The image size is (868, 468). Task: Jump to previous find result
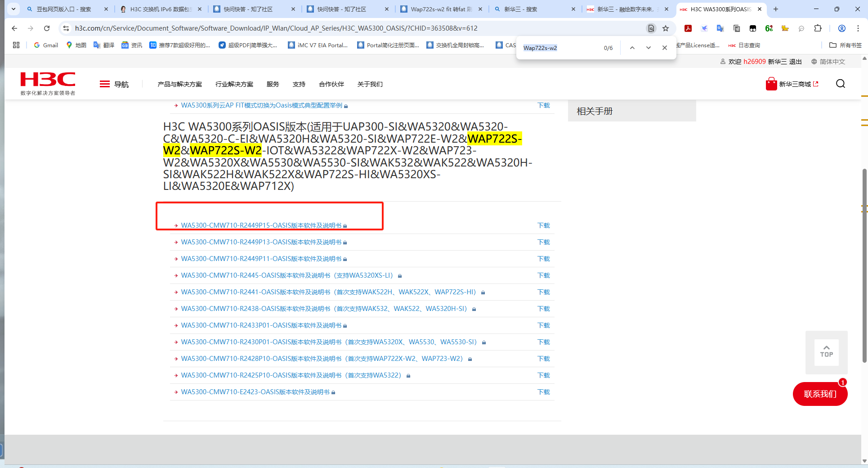pos(632,48)
